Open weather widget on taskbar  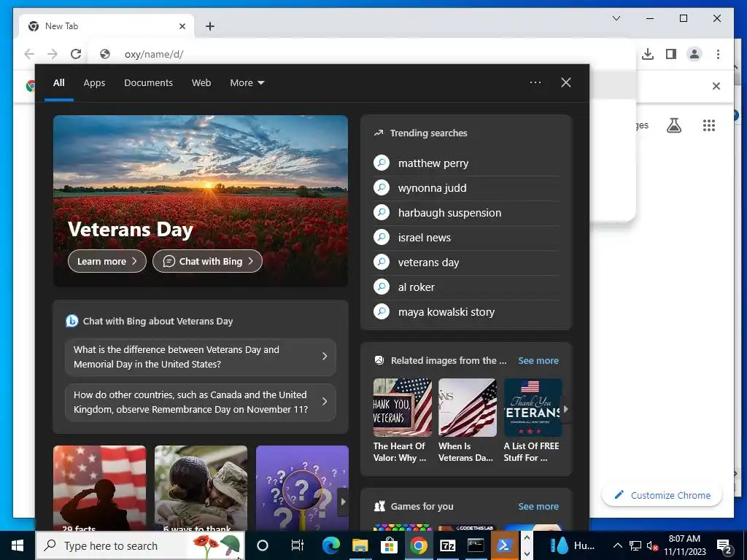tap(572, 545)
